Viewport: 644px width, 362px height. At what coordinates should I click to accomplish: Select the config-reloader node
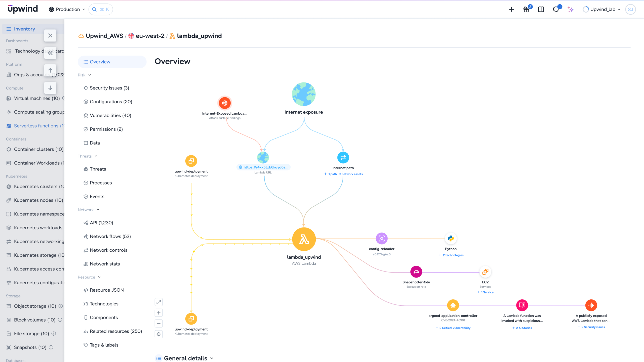[x=382, y=238]
